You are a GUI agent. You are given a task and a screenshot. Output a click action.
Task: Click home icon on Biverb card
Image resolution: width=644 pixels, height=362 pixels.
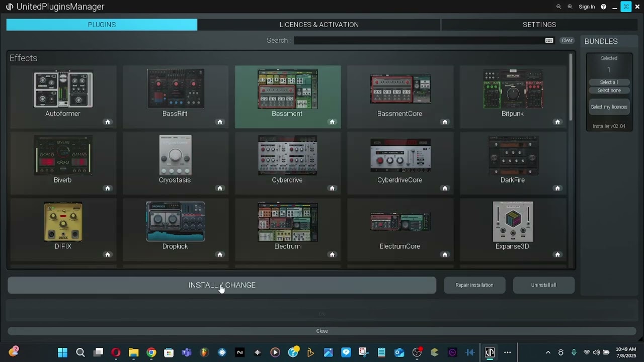pos(108,188)
